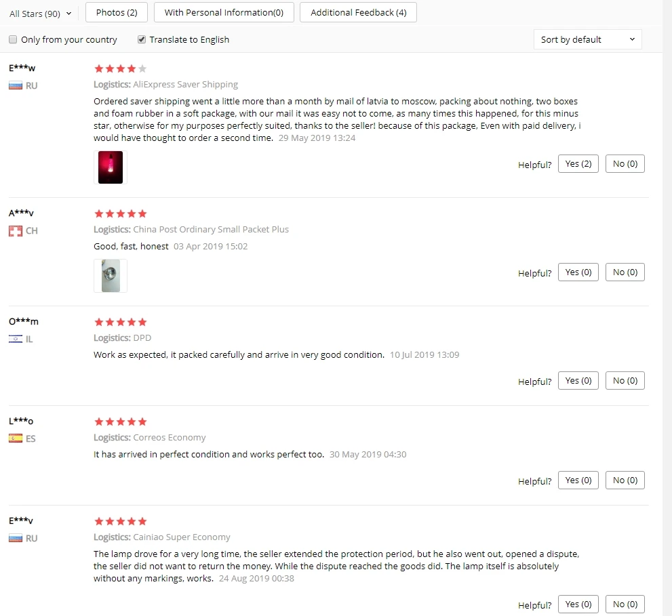672x616 pixels.
Task: Expand the Sort by default dropdown
Action: click(x=587, y=39)
